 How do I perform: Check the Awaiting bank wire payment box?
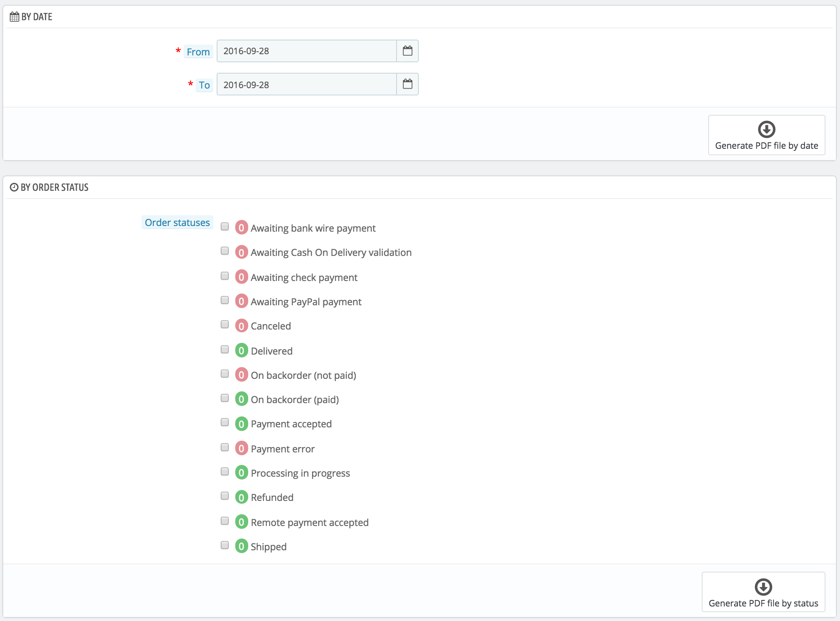225,226
